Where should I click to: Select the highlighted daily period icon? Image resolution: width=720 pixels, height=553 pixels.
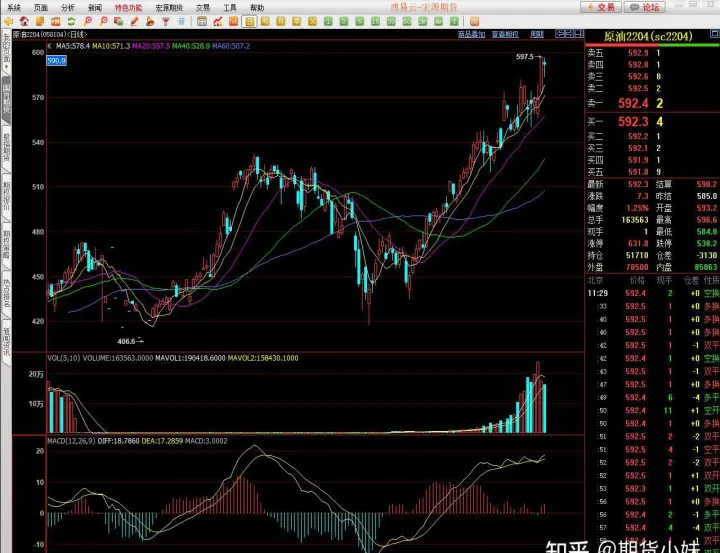249,21
